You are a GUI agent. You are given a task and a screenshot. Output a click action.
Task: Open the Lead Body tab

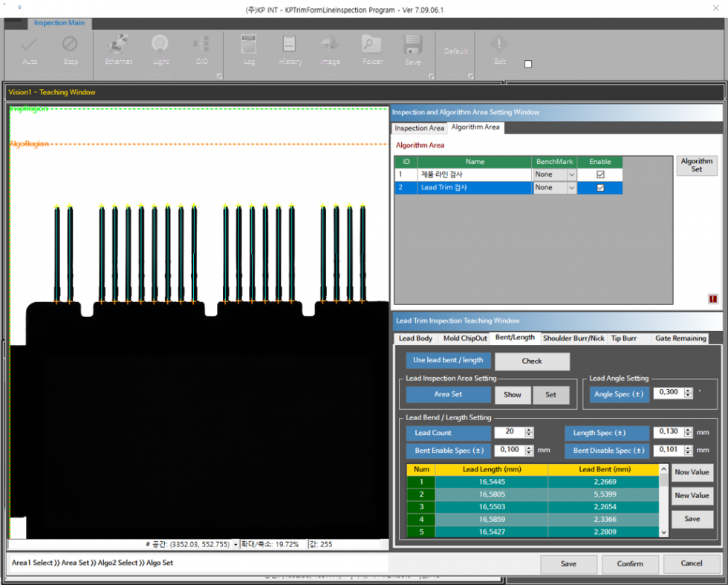point(415,339)
